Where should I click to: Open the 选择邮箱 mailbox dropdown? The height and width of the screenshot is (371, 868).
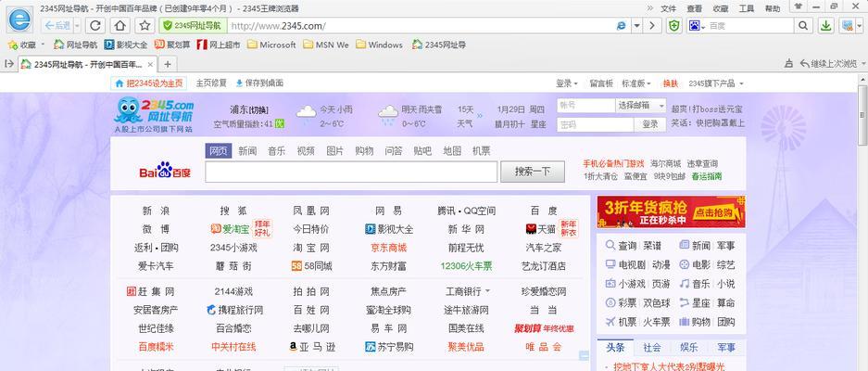[641, 106]
